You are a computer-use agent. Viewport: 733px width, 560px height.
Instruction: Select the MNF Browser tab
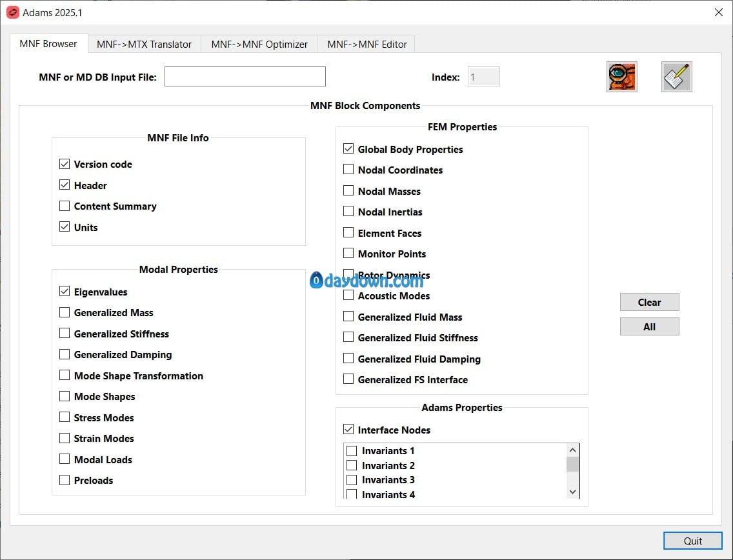(x=48, y=43)
